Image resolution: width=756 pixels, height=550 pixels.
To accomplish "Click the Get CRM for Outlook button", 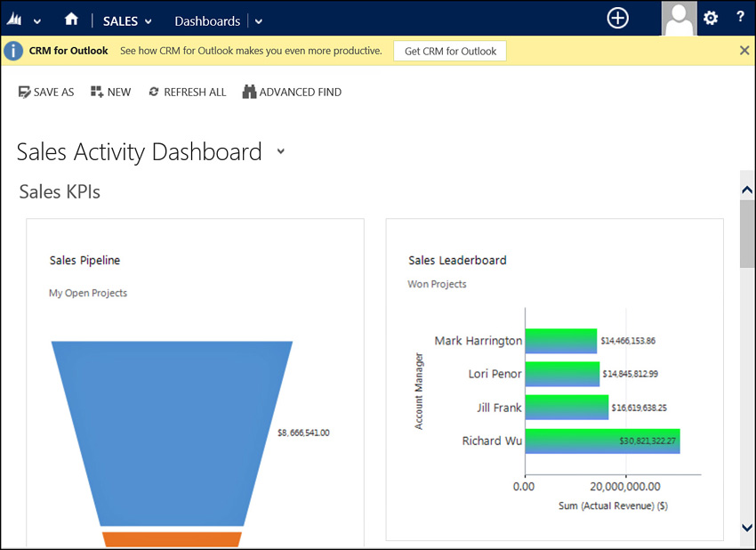I will pyautogui.click(x=450, y=51).
